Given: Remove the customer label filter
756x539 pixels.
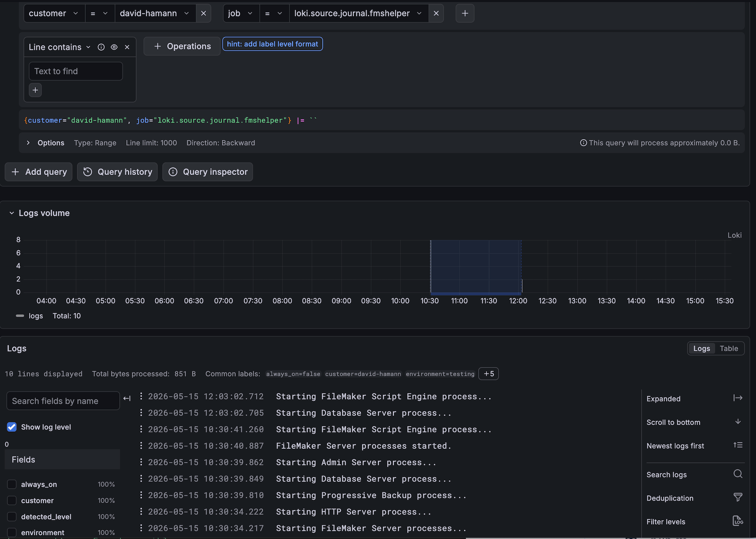Looking at the screenshot, I should click(203, 13).
